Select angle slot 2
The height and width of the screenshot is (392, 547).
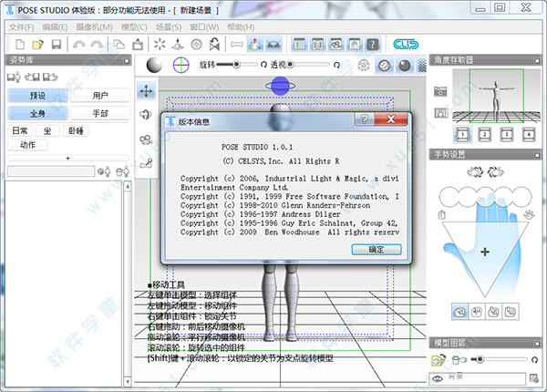tap(485, 134)
